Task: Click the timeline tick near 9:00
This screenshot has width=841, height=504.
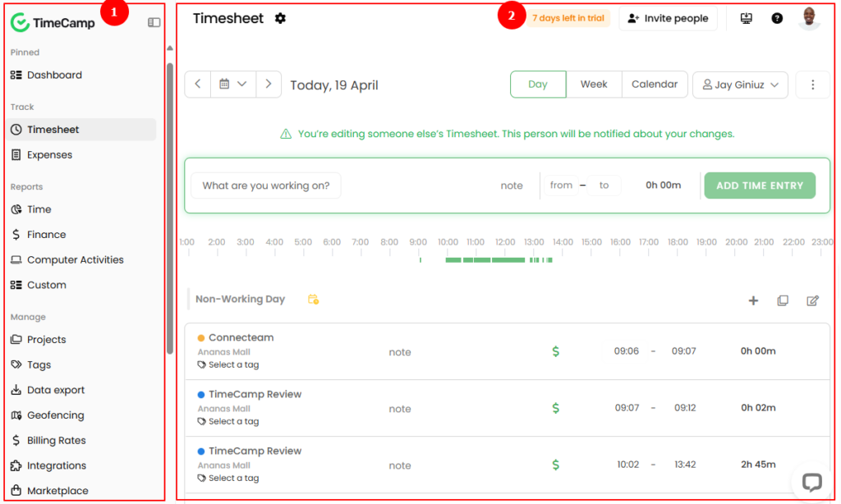Action: pos(420,260)
